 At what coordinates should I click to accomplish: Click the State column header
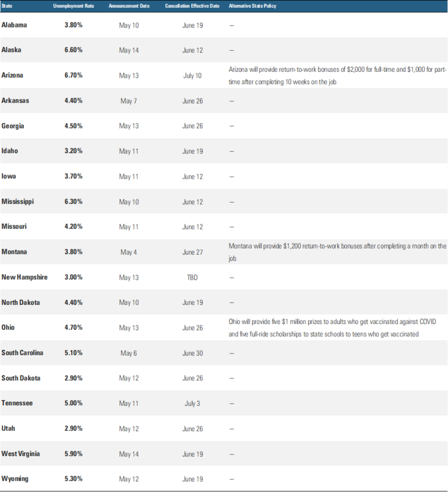tap(8, 6)
